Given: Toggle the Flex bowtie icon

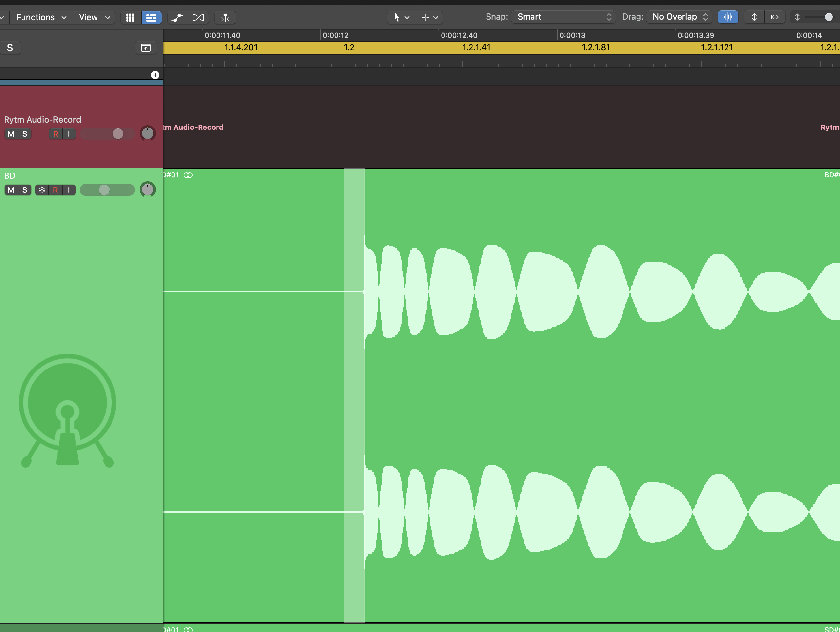Looking at the screenshot, I should coord(198,18).
